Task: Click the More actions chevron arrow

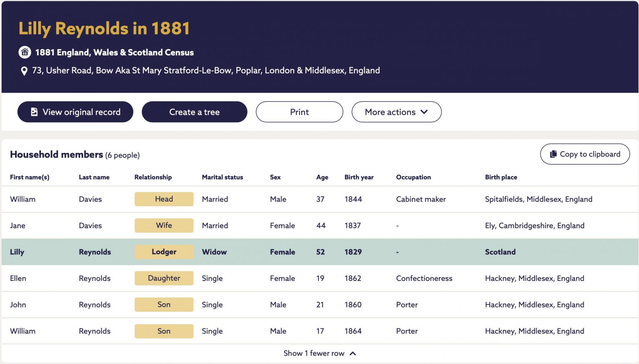Action: pyautogui.click(x=424, y=112)
